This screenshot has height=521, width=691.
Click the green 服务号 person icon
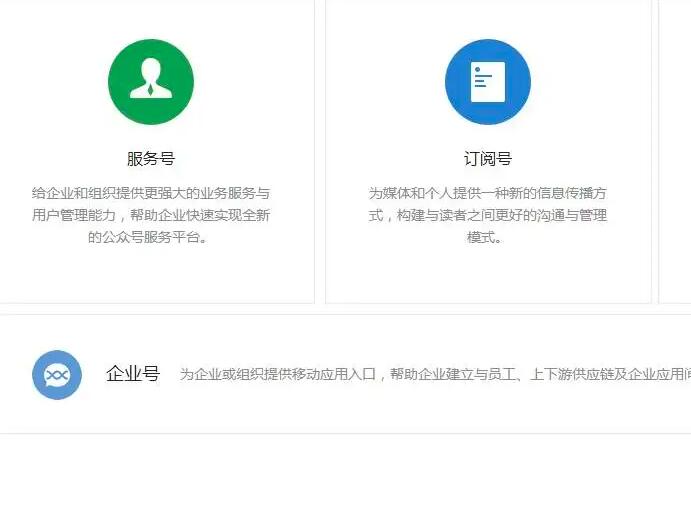(151, 82)
